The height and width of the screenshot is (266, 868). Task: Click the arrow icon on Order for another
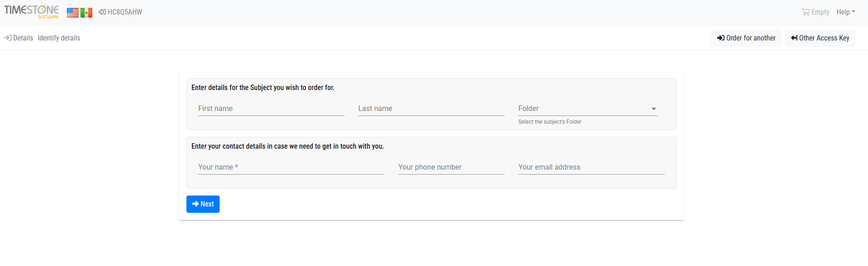pyautogui.click(x=721, y=38)
